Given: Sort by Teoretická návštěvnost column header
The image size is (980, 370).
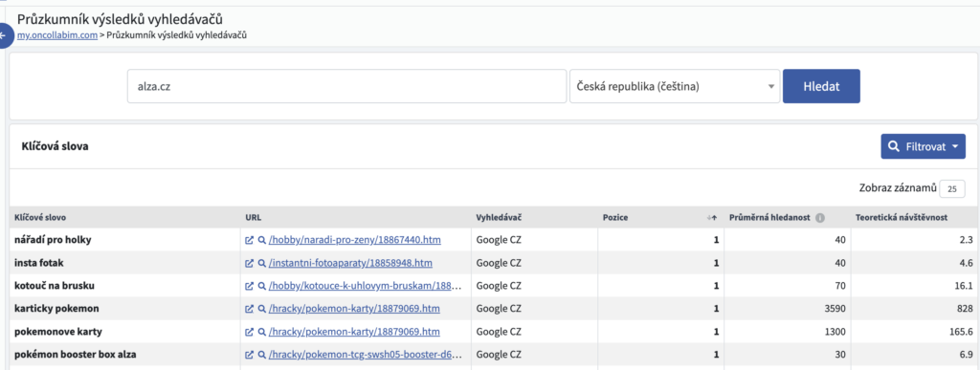Looking at the screenshot, I should 902,218.
